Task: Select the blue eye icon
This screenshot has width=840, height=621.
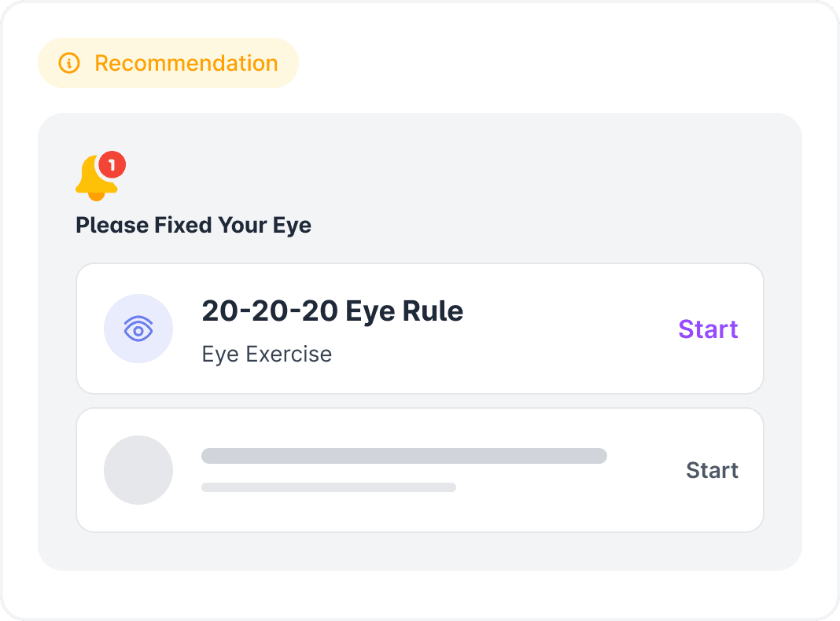Action: pos(138,329)
